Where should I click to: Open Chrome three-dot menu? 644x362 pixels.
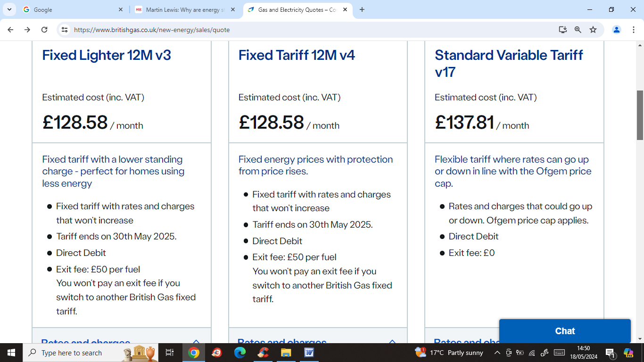pyautogui.click(x=633, y=30)
